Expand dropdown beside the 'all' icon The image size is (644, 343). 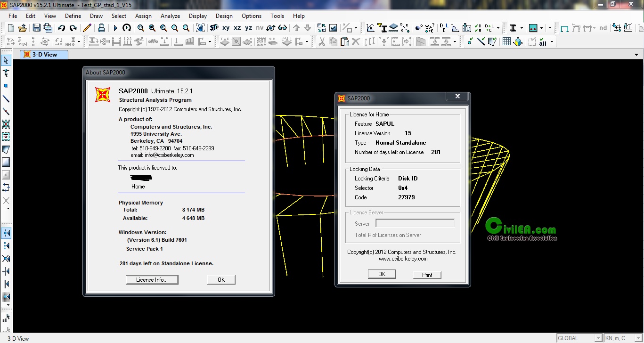pyautogui.click(x=552, y=42)
